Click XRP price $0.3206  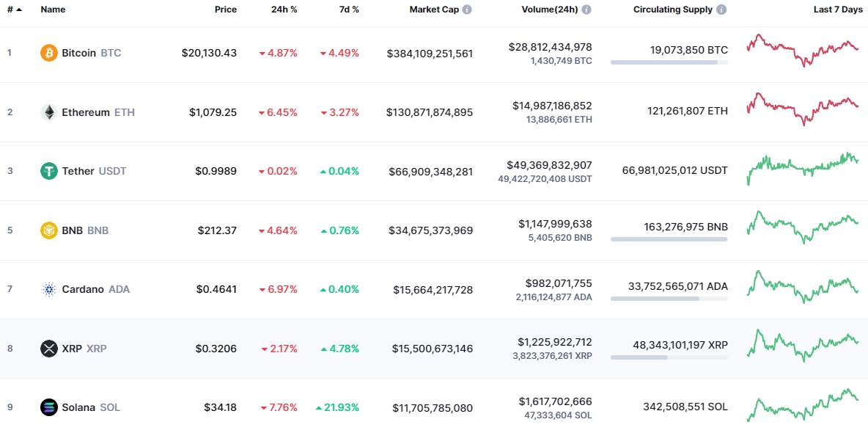tap(216, 349)
